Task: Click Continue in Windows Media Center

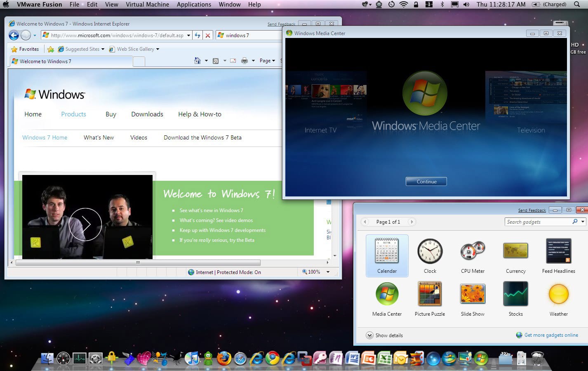Action: (426, 182)
